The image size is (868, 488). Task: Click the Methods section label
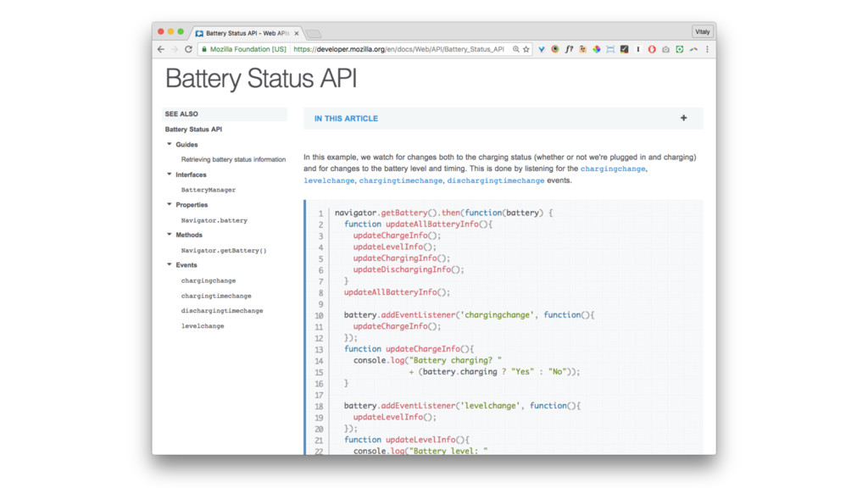click(x=189, y=235)
